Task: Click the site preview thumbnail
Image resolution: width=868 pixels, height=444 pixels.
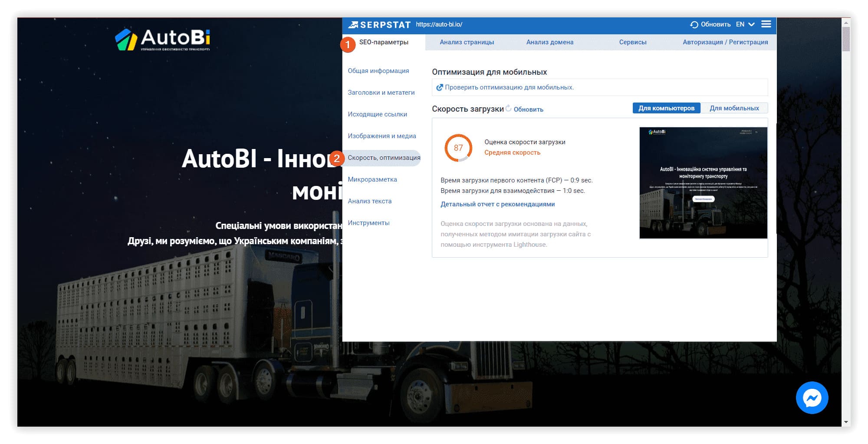Action: (x=703, y=183)
